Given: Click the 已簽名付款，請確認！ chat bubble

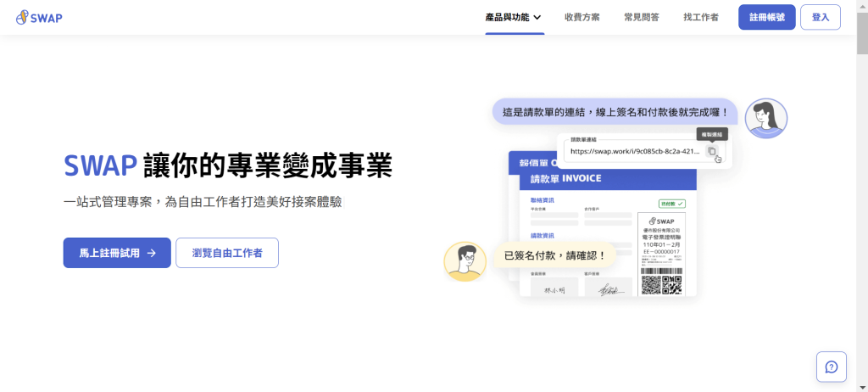Looking at the screenshot, I should pos(554,255).
